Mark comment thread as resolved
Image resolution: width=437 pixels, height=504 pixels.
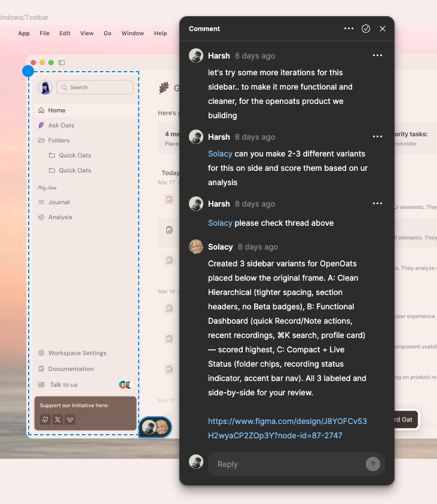pos(365,29)
